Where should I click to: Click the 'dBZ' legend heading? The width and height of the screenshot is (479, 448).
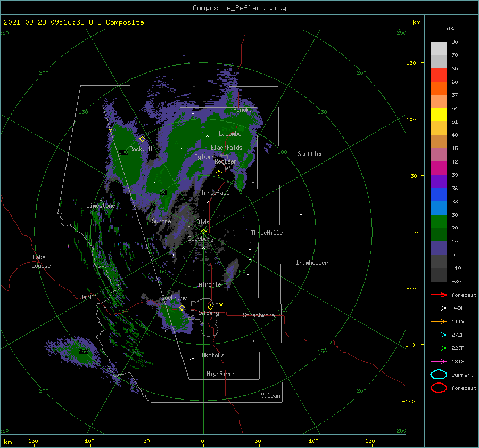coord(451,28)
